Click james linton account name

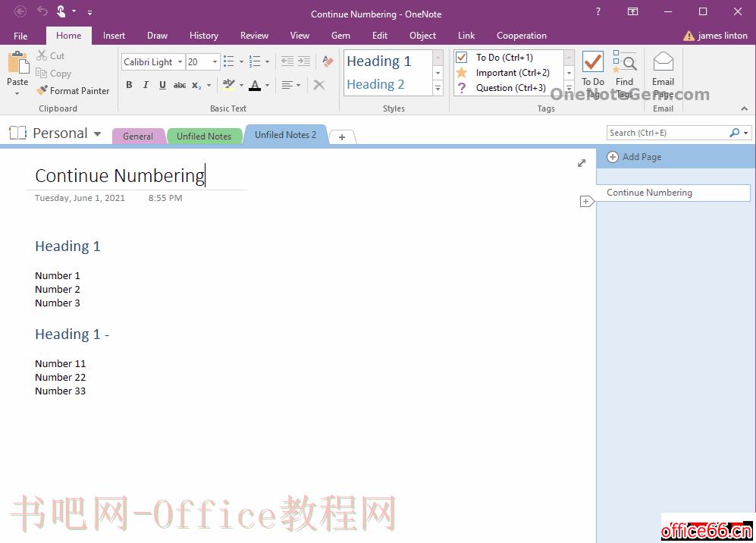tap(722, 36)
